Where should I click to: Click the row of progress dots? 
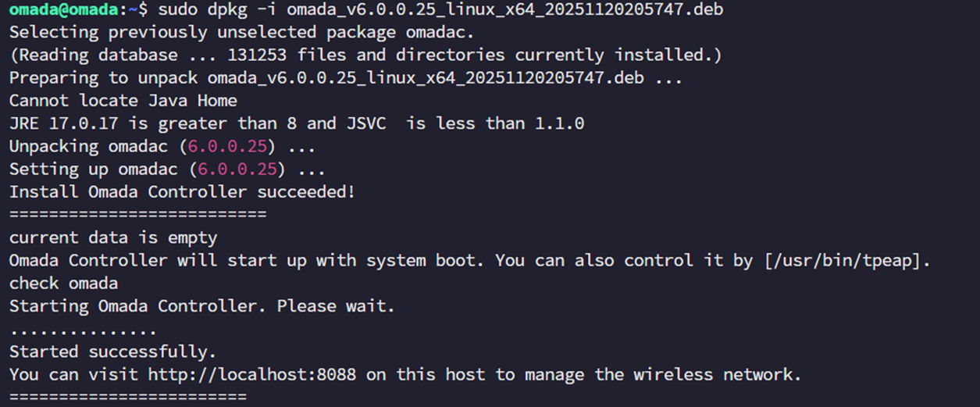83,329
